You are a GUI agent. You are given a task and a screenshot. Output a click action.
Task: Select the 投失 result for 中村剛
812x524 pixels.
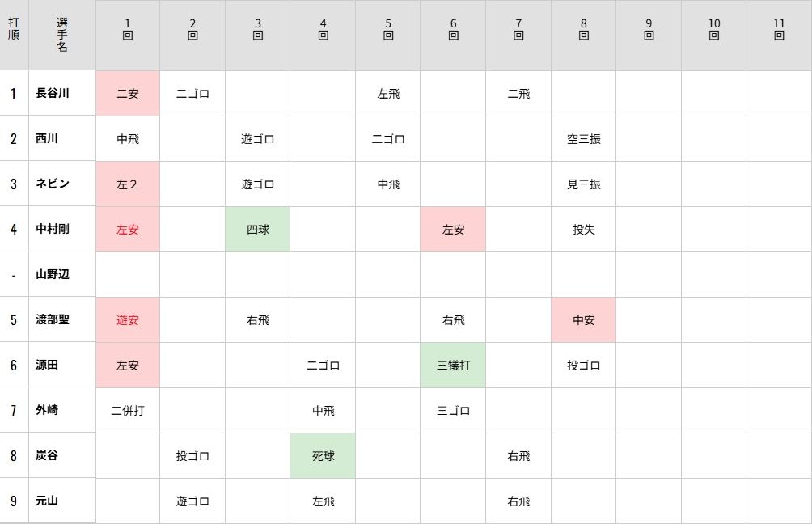point(583,229)
